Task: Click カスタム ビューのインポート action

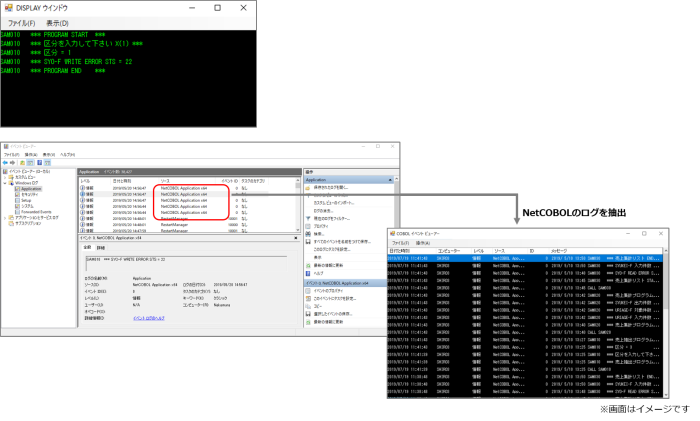Action: [x=333, y=203]
